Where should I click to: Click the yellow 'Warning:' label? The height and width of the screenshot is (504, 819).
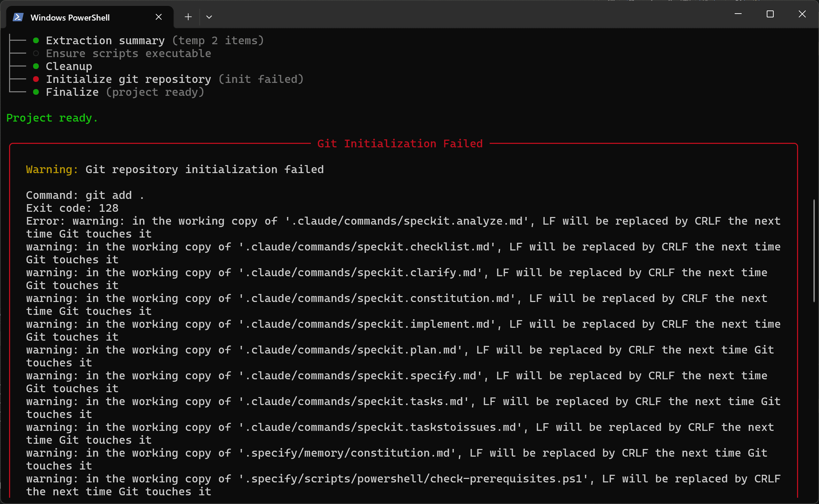click(x=52, y=169)
